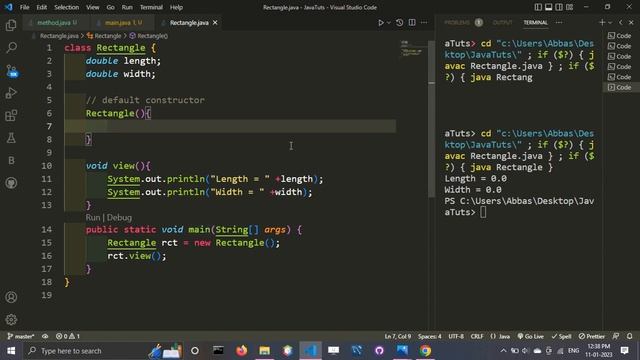Switch to the OUTPUT panel tab
Screen dimensions: 640x360
502,23
